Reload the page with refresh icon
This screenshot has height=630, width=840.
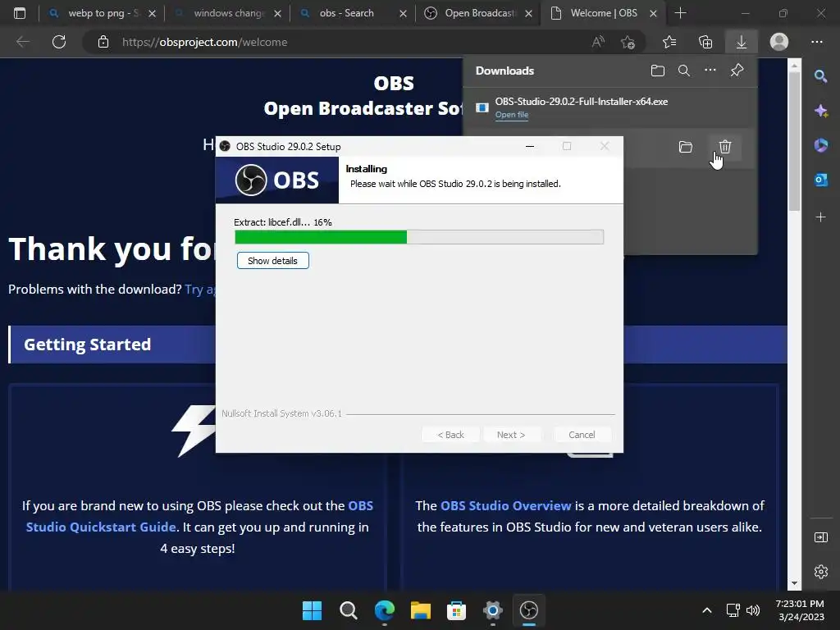click(59, 42)
